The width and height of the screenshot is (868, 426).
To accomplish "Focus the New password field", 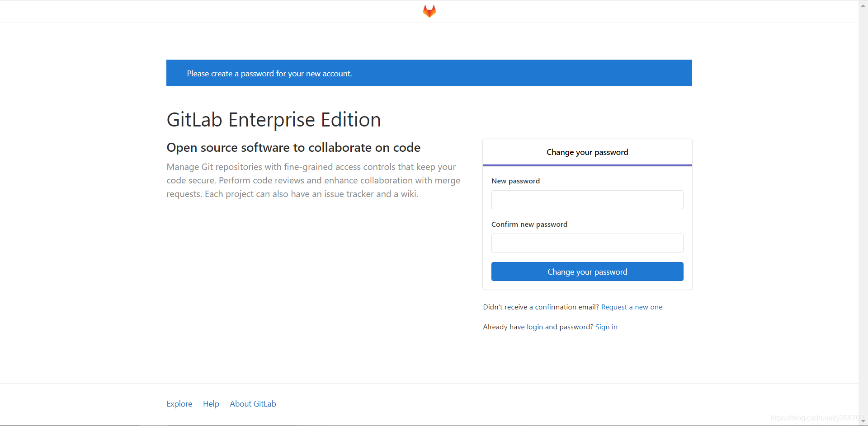I will pyautogui.click(x=587, y=200).
